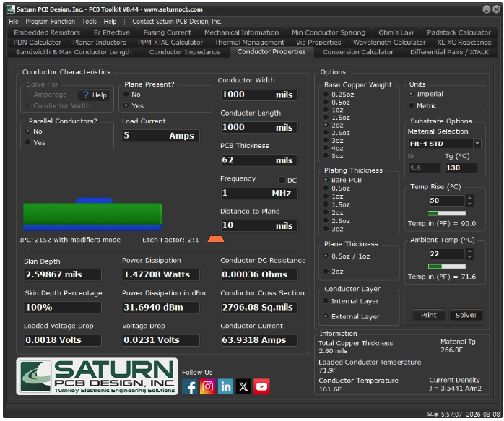The height and width of the screenshot is (421, 504).
Task: Open the Help menu
Action: [x=110, y=22]
